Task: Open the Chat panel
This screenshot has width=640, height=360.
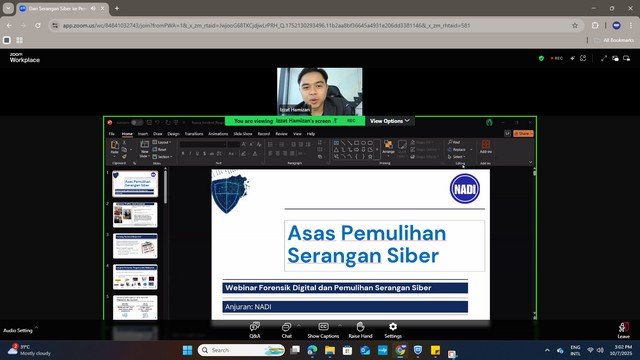Action: 287,330
